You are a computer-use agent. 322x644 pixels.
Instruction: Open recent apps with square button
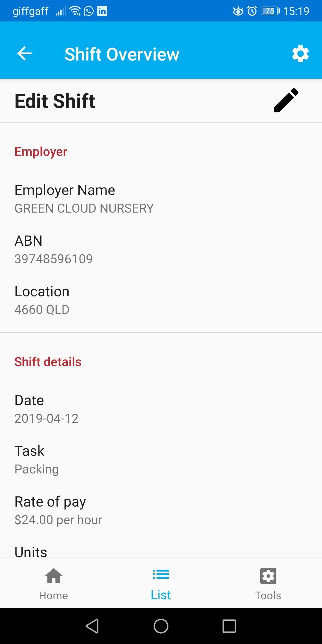point(229,626)
